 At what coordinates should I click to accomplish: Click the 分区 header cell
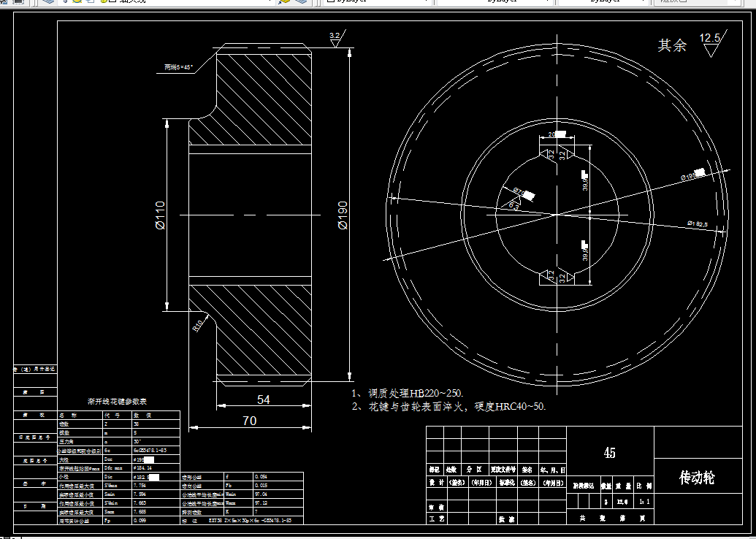[474, 469]
